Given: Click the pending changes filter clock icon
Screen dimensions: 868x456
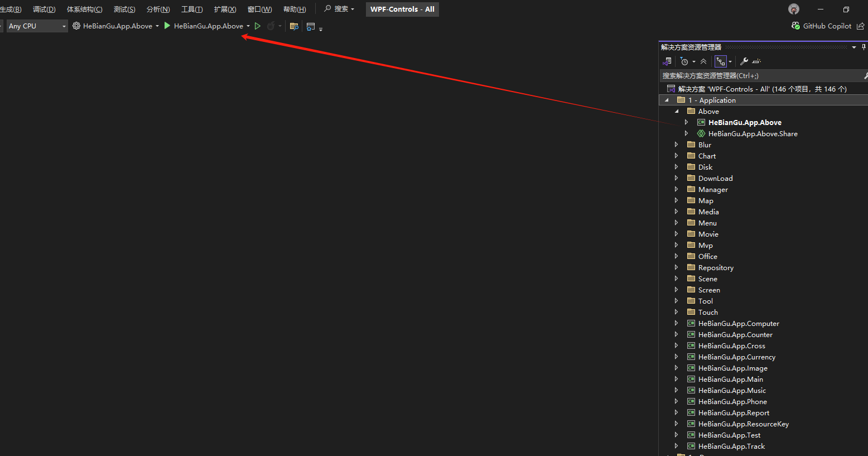Looking at the screenshot, I should tap(684, 61).
